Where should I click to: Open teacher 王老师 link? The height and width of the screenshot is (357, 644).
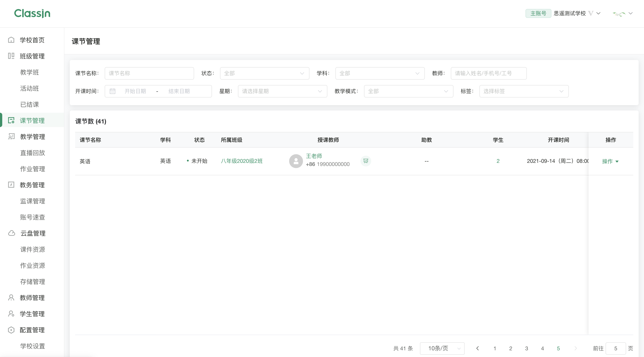click(314, 156)
